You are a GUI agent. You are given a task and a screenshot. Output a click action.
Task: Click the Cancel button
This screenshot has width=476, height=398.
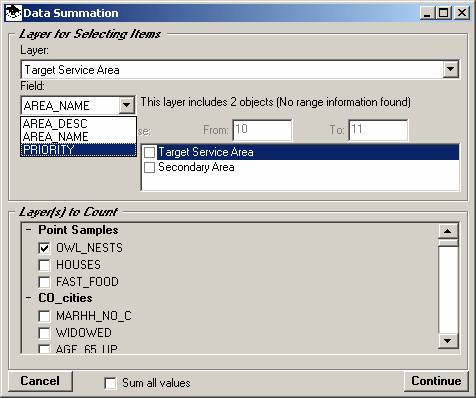40,381
